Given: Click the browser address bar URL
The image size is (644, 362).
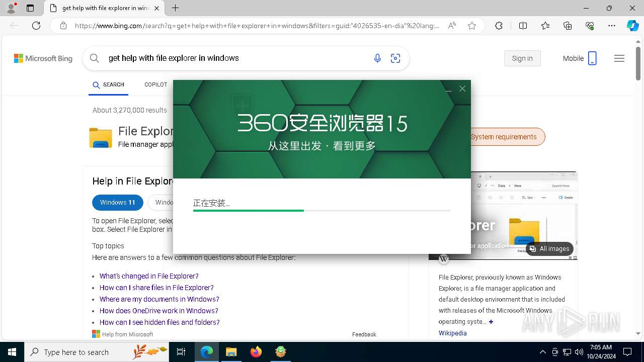Looking at the screenshot, I should tap(257, 26).
